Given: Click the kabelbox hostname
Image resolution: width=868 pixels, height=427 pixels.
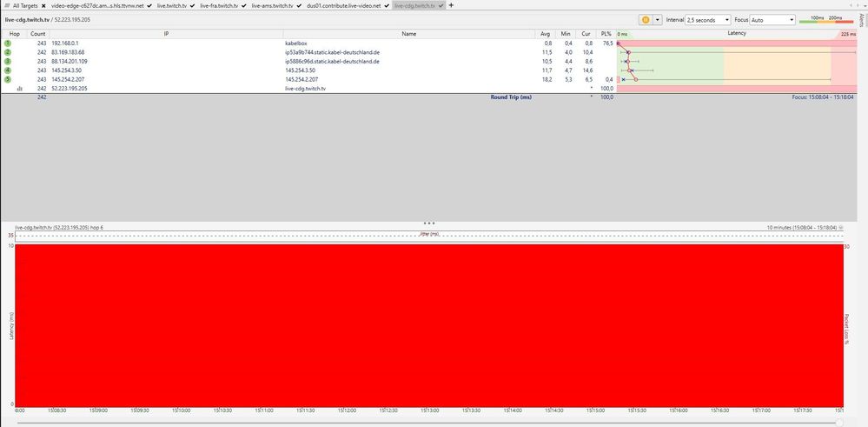Looking at the screenshot, I should pos(295,43).
